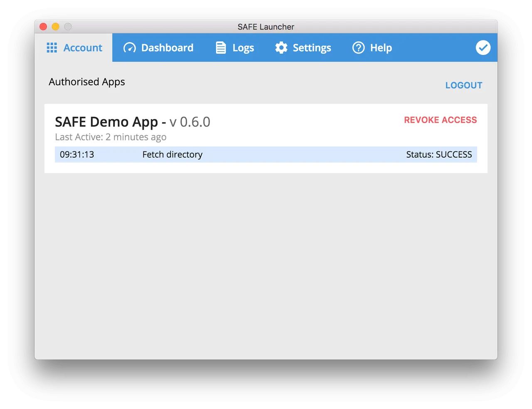Switch to the Dashboard tab
The width and height of the screenshot is (532, 409).
click(x=158, y=48)
